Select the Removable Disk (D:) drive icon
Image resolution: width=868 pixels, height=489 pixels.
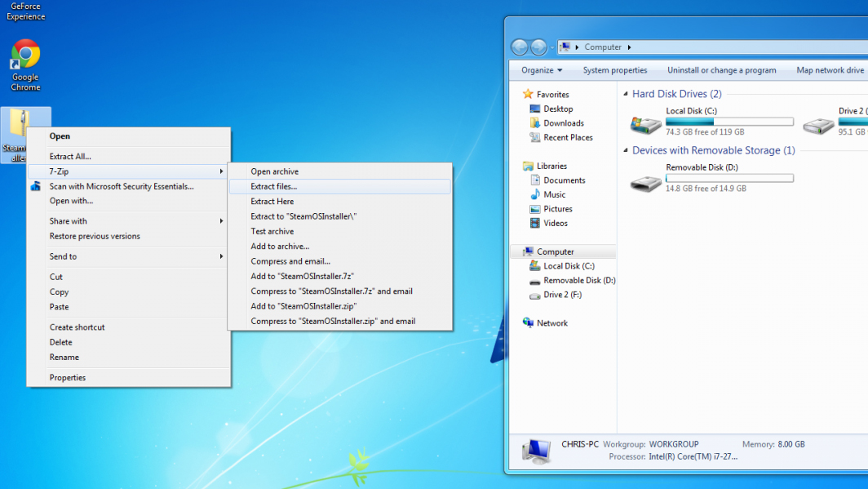(x=645, y=183)
